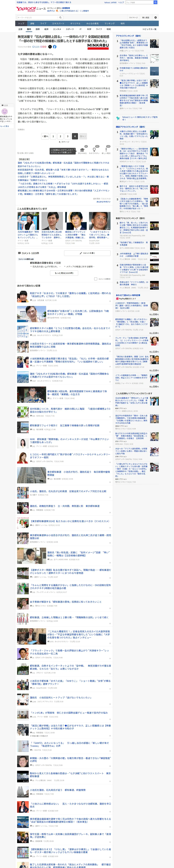Open page 2 of article

(60, 136)
